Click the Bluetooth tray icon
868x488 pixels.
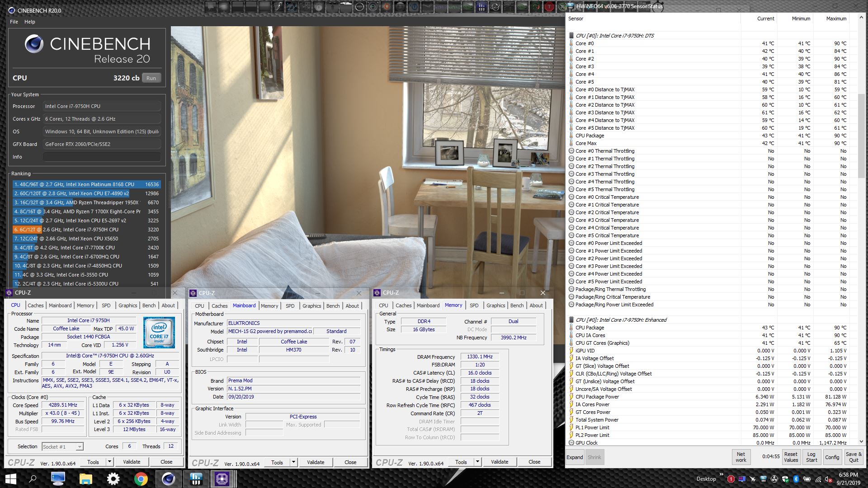coord(796,479)
